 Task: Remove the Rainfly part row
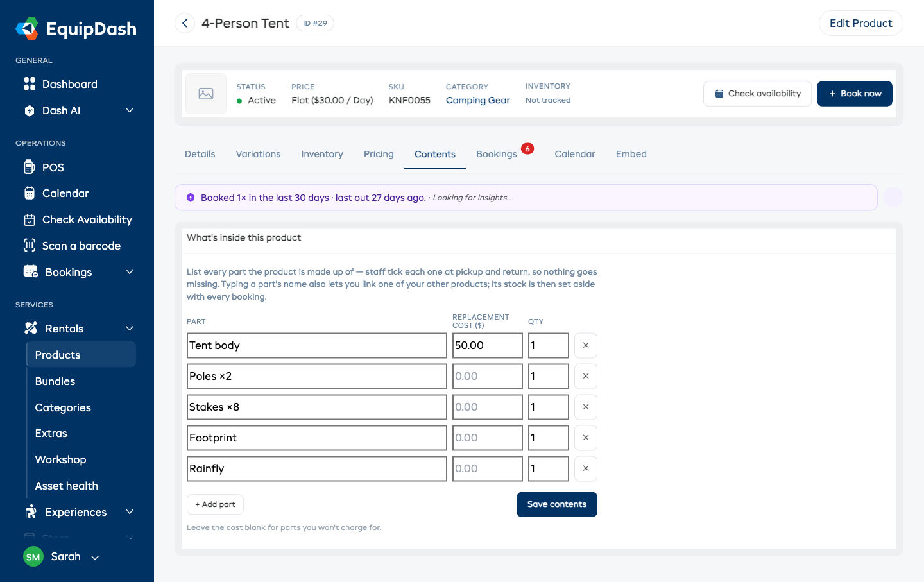[586, 468]
